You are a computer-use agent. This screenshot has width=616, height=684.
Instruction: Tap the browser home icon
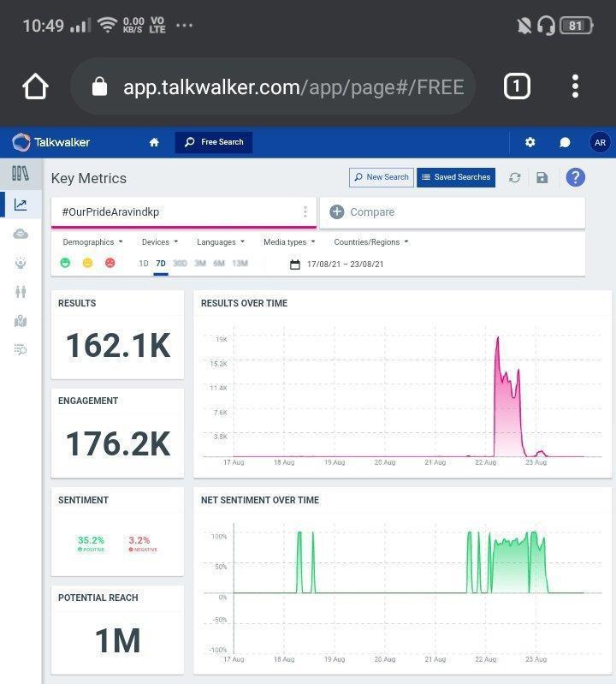coord(35,86)
